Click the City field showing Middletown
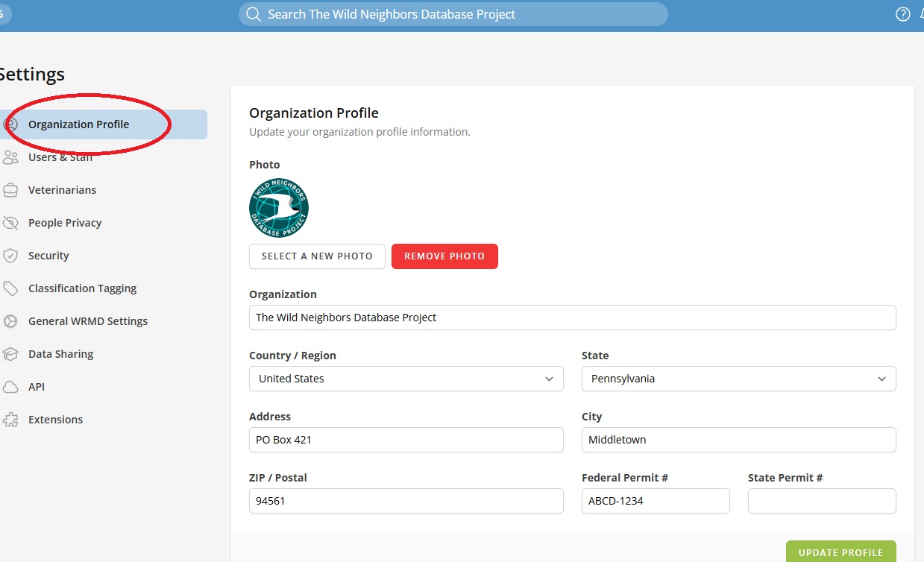The image size is (924, 562). [x=739, y=440]
